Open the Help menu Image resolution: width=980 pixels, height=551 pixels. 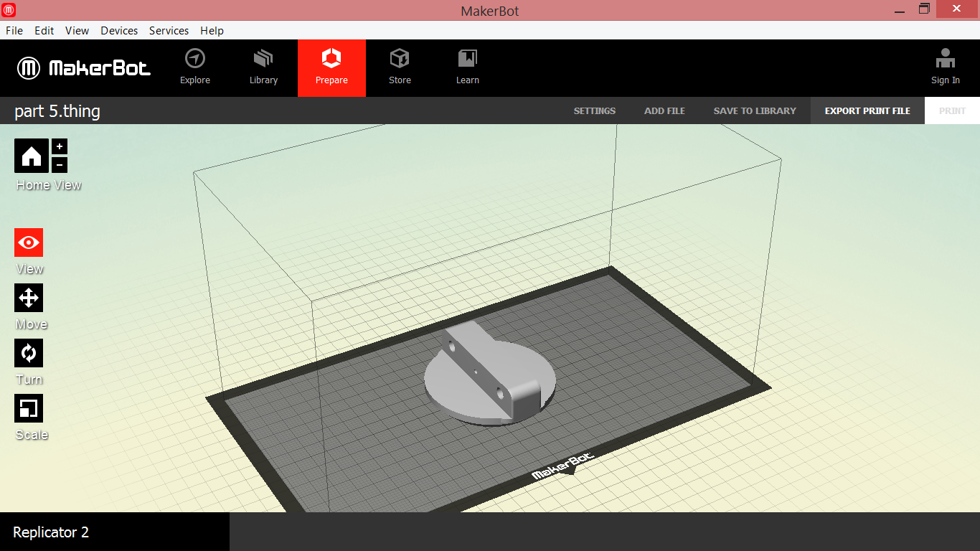pos(212,31)
